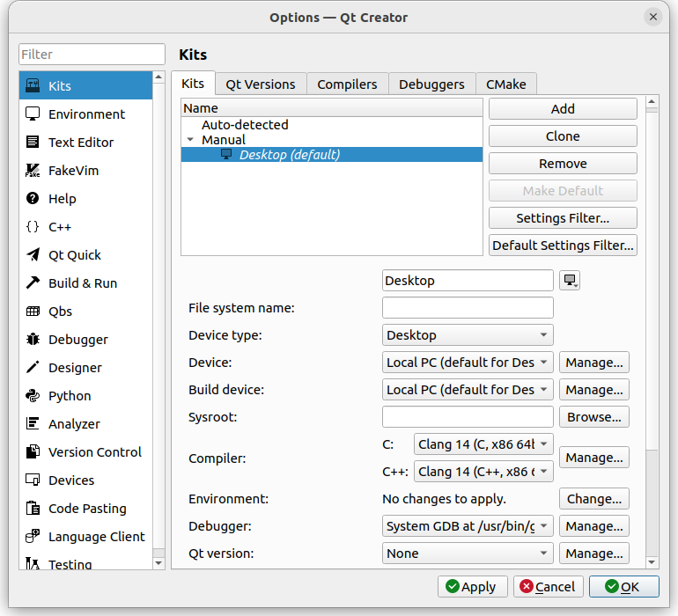
Task: Open the C++ compiler dropdown
Action: (483, 472)
